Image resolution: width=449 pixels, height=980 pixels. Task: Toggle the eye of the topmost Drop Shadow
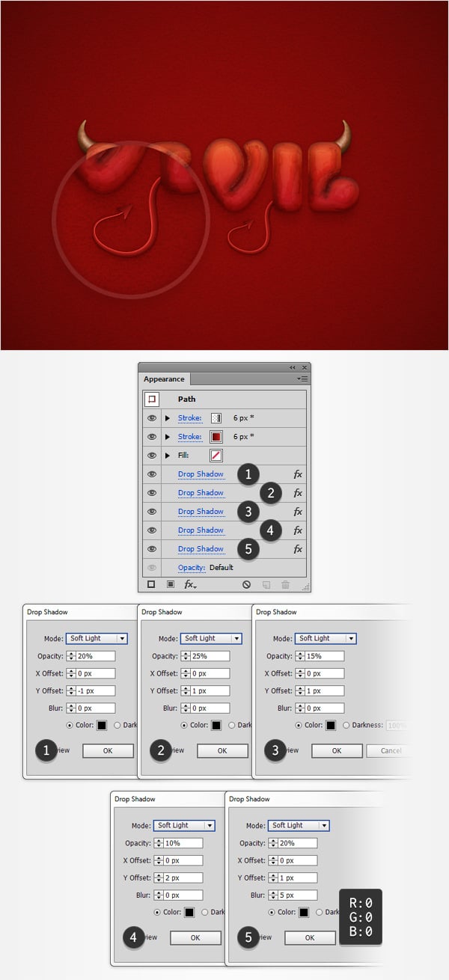pos(152,474)
